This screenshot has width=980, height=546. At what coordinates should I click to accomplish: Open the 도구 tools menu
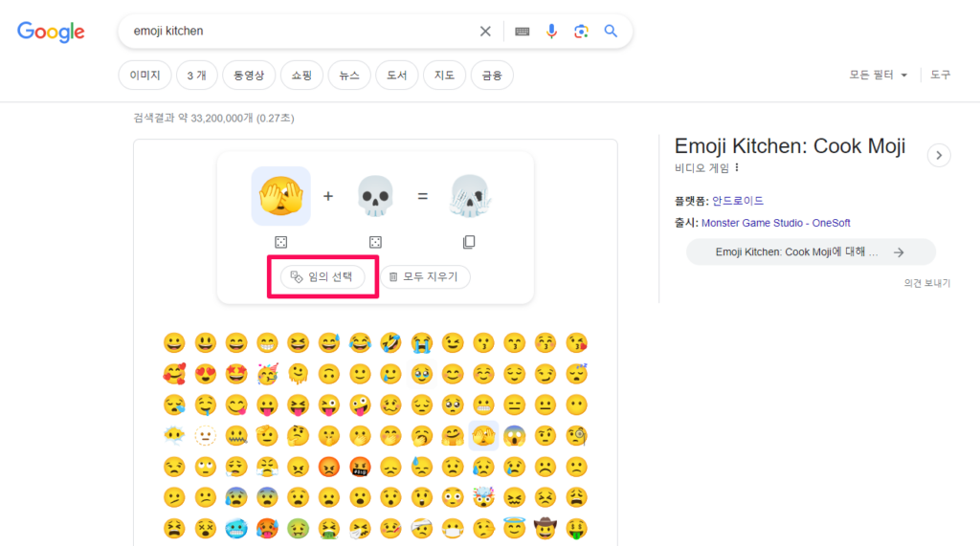pos(940,75)
